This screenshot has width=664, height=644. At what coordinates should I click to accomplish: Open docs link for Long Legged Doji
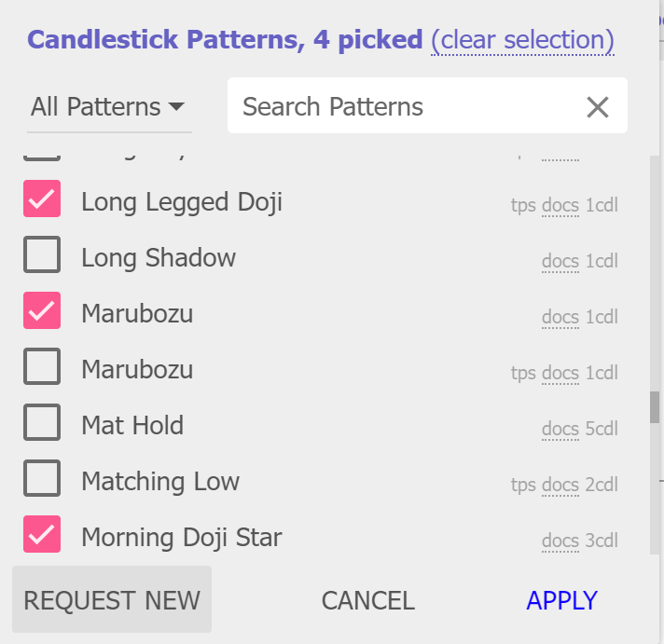click(x=560, y=205)
